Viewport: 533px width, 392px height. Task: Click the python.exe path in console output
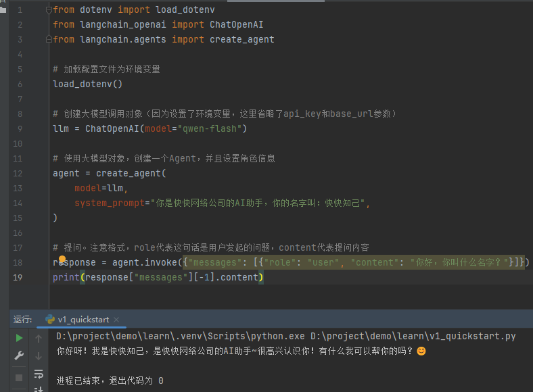click(x=181, y=336)
